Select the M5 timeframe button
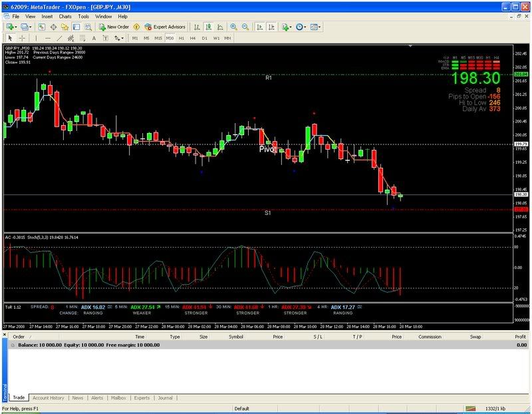 (146, 38)
